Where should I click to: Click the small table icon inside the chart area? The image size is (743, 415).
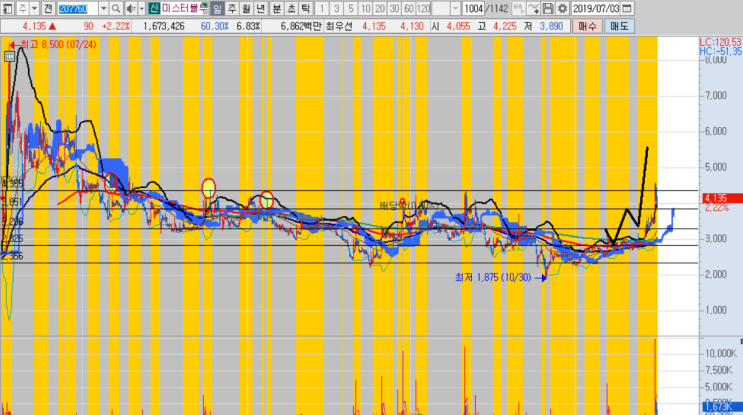9,56
